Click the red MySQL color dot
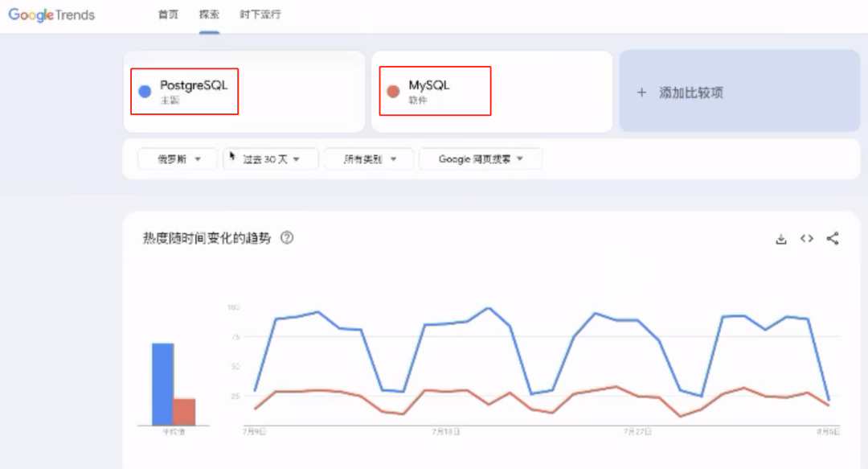This screenshot has width=868, height=469. coord(393,92)
